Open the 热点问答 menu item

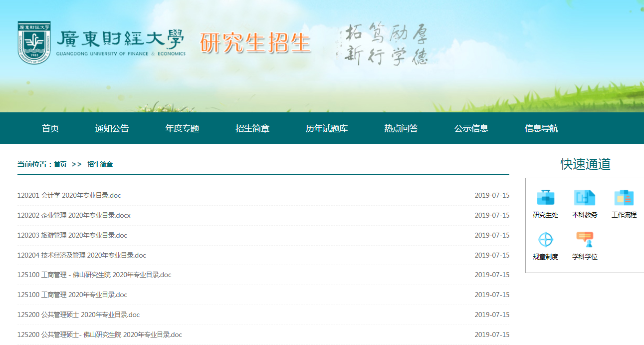click(401, 128)
